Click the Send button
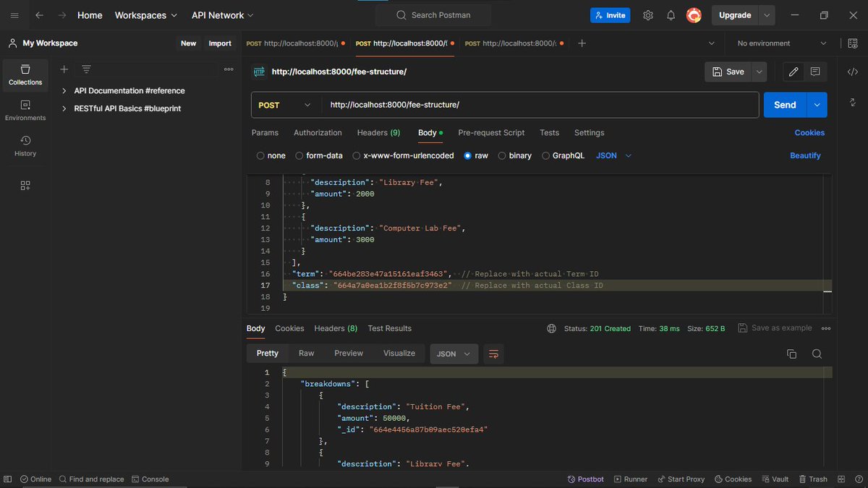 point(785,105)
